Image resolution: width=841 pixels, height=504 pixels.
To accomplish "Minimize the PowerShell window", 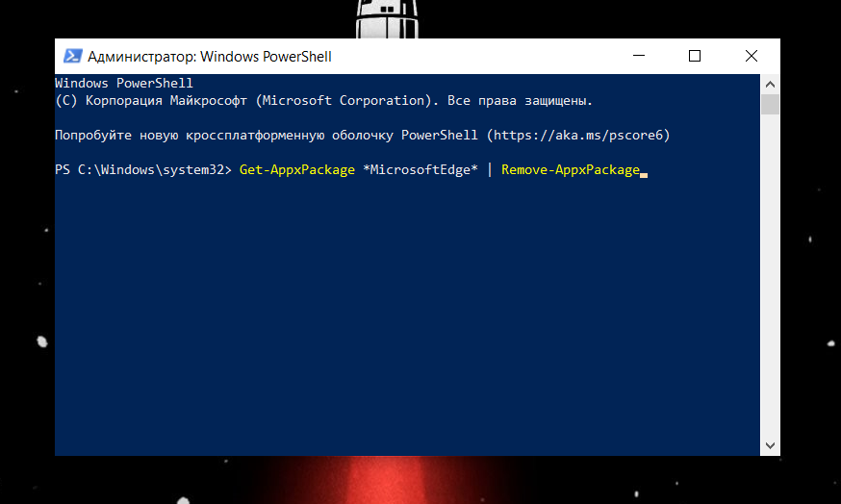I will (638, 56).
